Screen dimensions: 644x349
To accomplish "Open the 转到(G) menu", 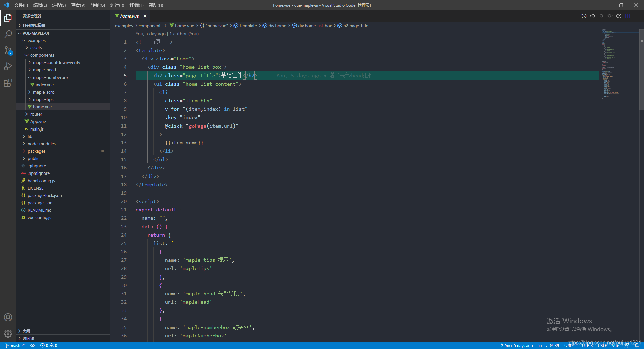I will pyautogui.click(x=98, y=5).
